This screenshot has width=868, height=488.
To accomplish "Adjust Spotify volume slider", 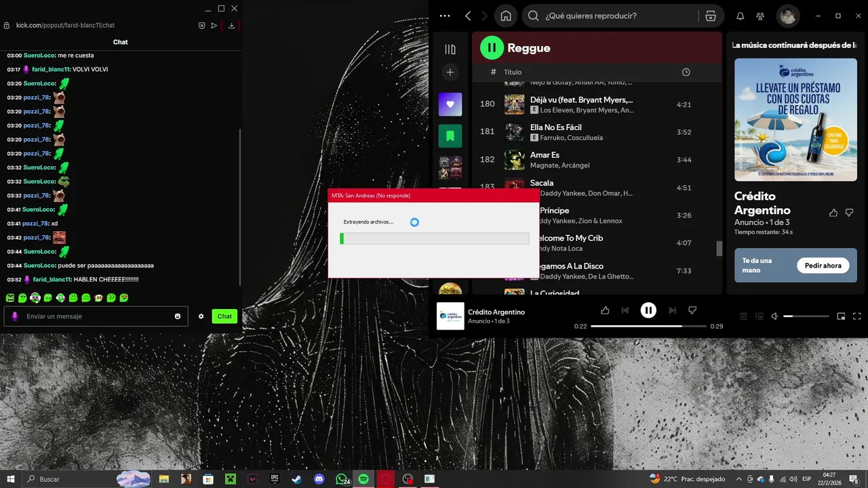I will 806,316.
